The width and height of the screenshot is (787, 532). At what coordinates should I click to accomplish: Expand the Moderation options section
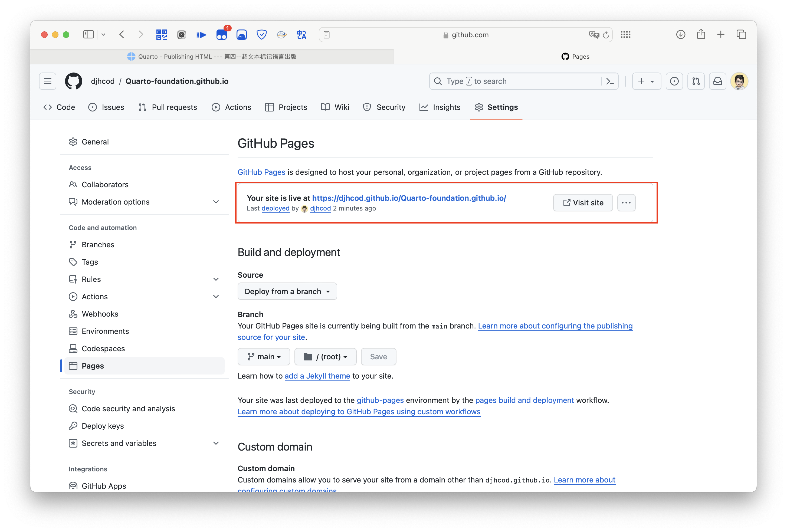tap(216, 202)
